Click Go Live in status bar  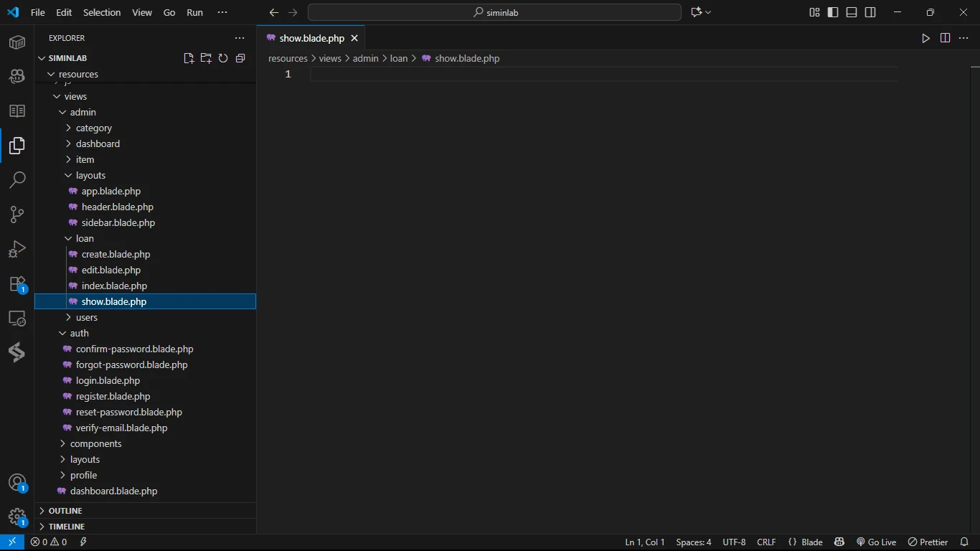876,542
